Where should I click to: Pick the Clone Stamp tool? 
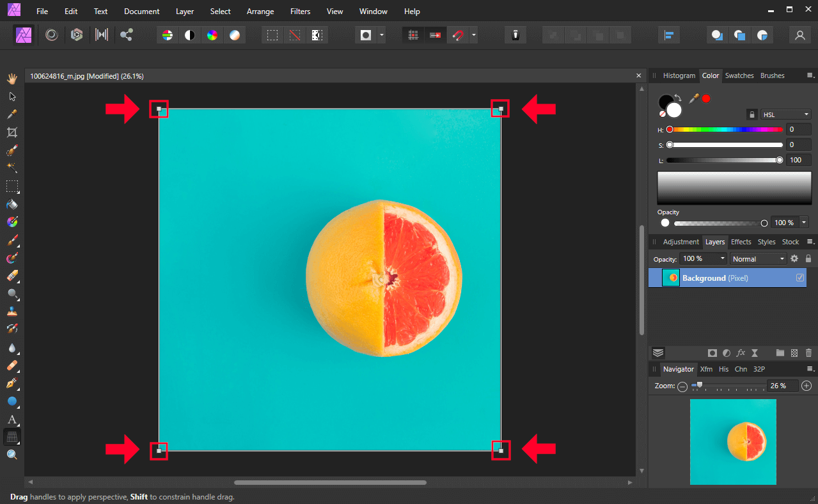[x=12, y=312]
